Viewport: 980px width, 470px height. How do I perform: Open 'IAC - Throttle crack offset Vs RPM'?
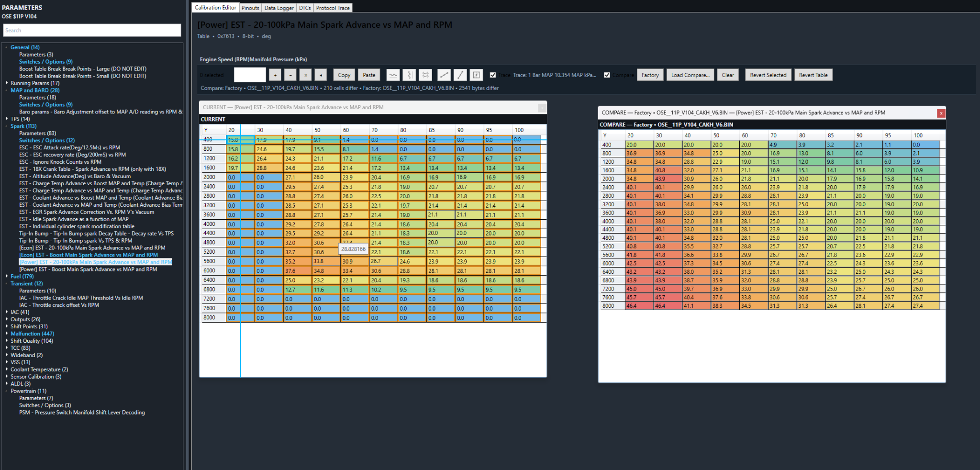coord(59,305)
